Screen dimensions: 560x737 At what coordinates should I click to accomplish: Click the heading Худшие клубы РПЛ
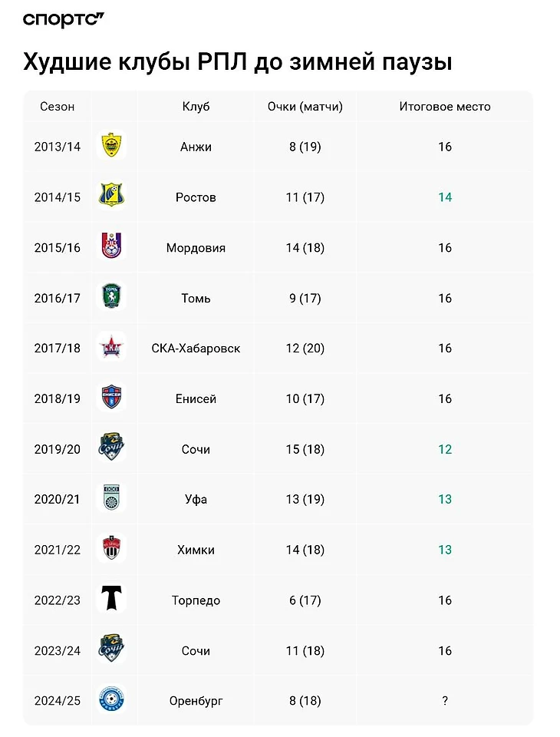[x=238, y=62]
